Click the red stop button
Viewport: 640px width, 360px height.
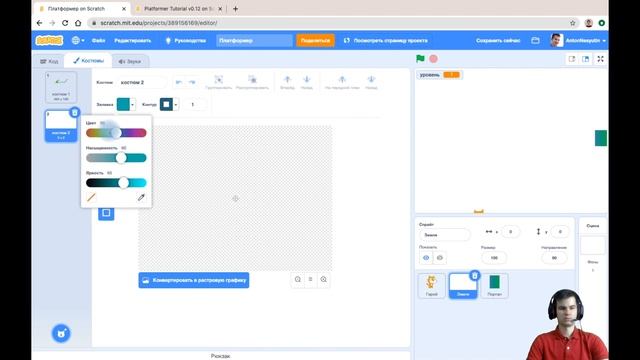pos(433,59)
